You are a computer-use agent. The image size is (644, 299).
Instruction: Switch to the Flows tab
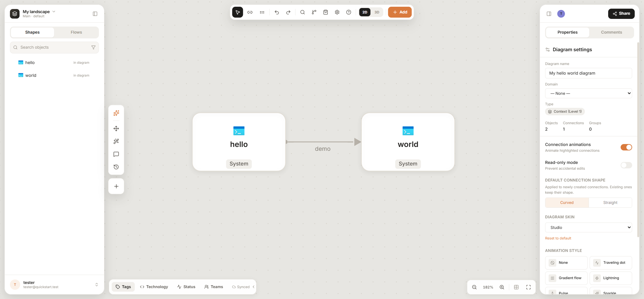click(x=76, y=32)
